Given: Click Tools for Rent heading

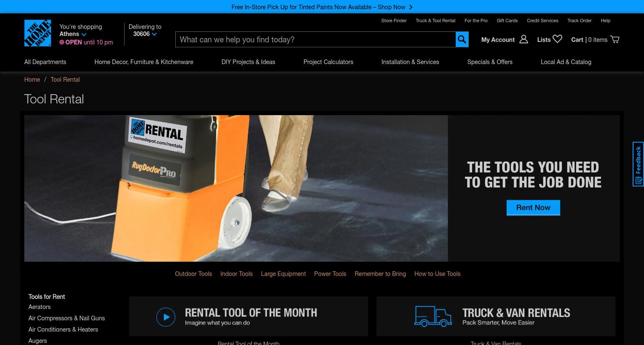Looking at the screenshot, I should [47, 297].
